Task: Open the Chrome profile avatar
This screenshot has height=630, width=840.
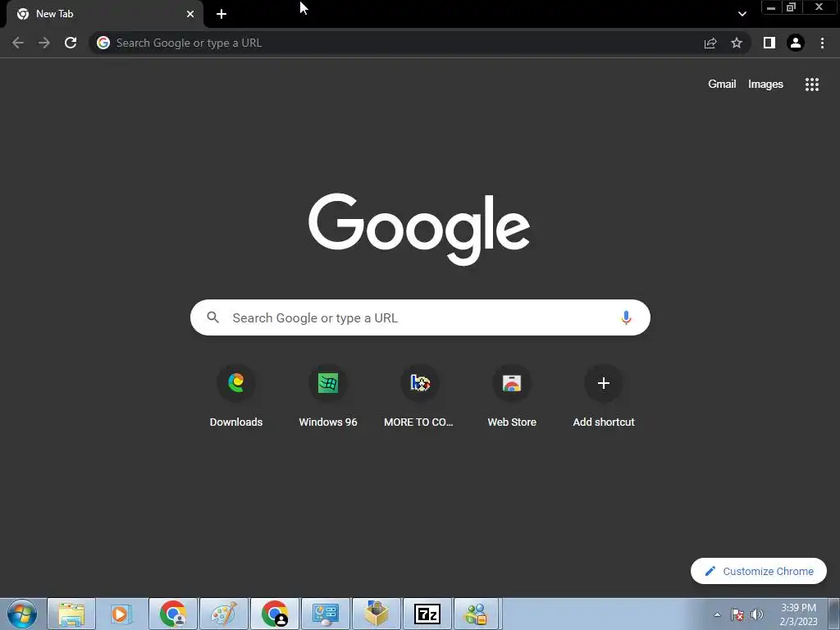Action: [x=796, y=43]
